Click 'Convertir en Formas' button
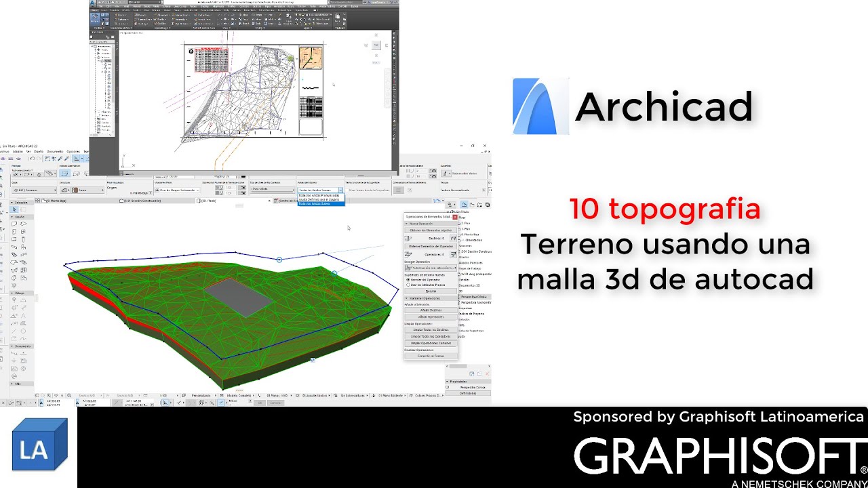Viewport: 868px width, 488px height. tap(431, 356)
